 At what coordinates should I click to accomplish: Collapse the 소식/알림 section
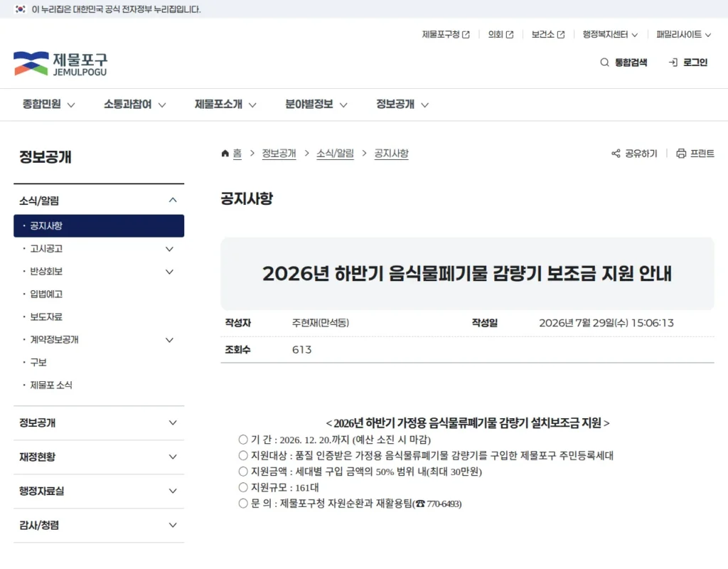pos(173,200)
